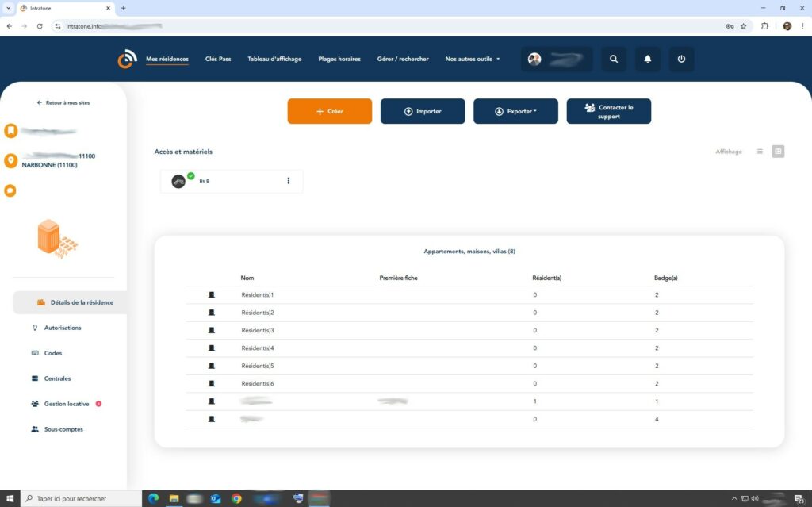Open the Clés Pass menu item

point(218,59)
